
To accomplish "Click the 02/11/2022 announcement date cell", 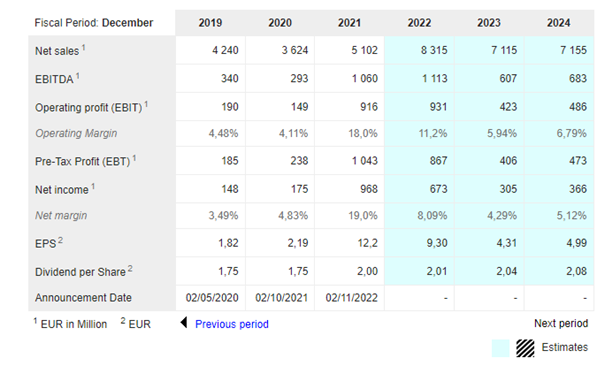I will (x=352, y=298).
